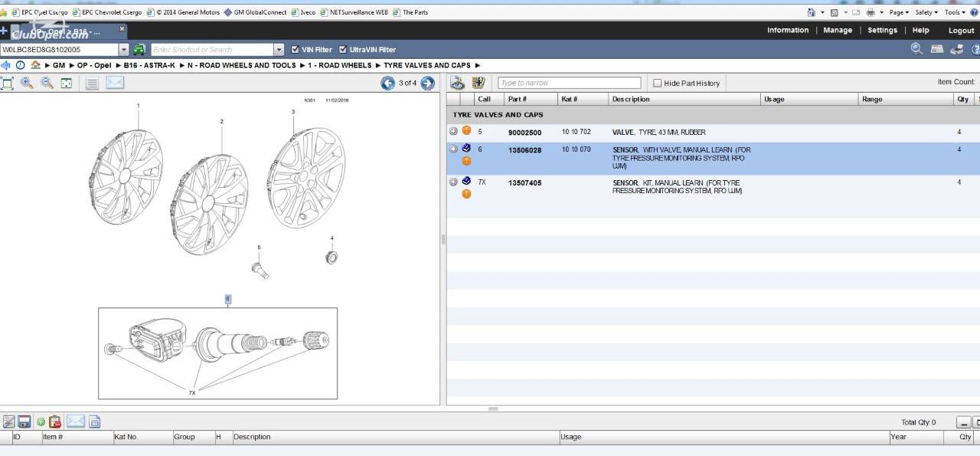
Task: Click the fit-to-window icon above the diagram
Action: (8, 83)
